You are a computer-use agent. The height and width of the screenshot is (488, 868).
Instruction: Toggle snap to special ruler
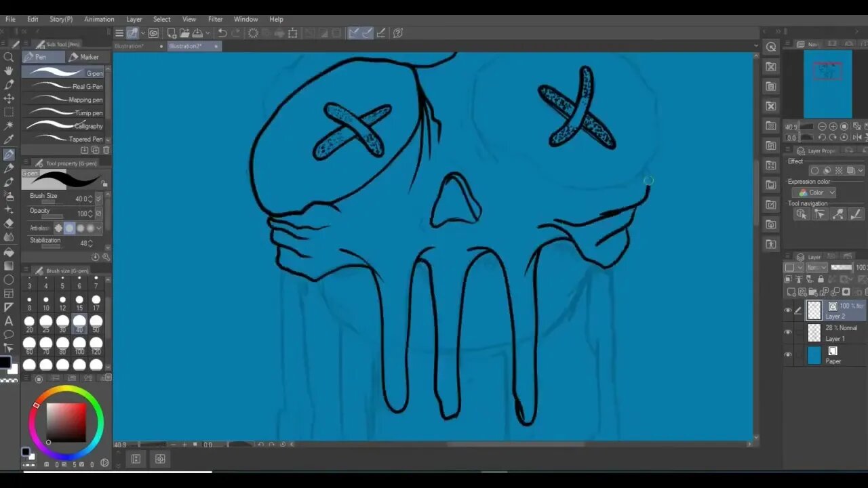coord(367,33)
